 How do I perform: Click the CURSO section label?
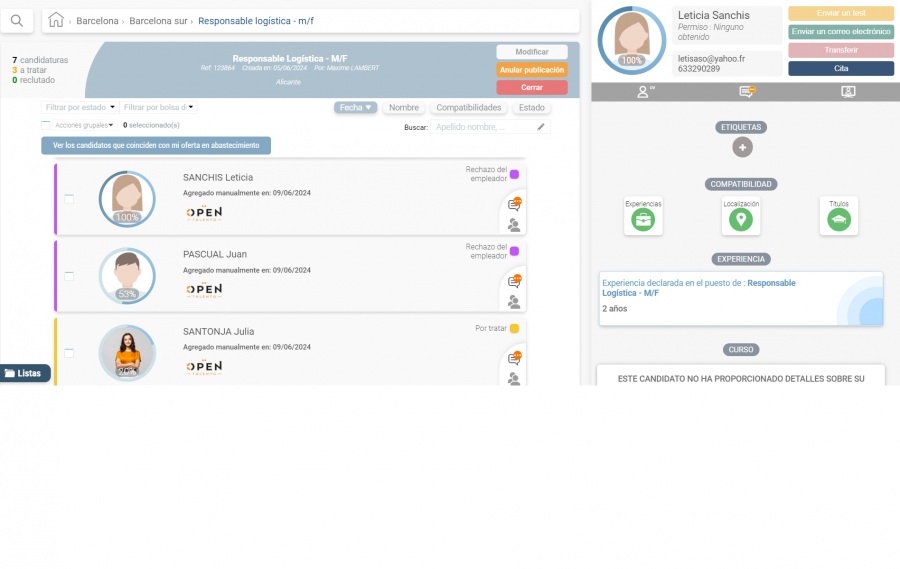click(x=741, y=350)
